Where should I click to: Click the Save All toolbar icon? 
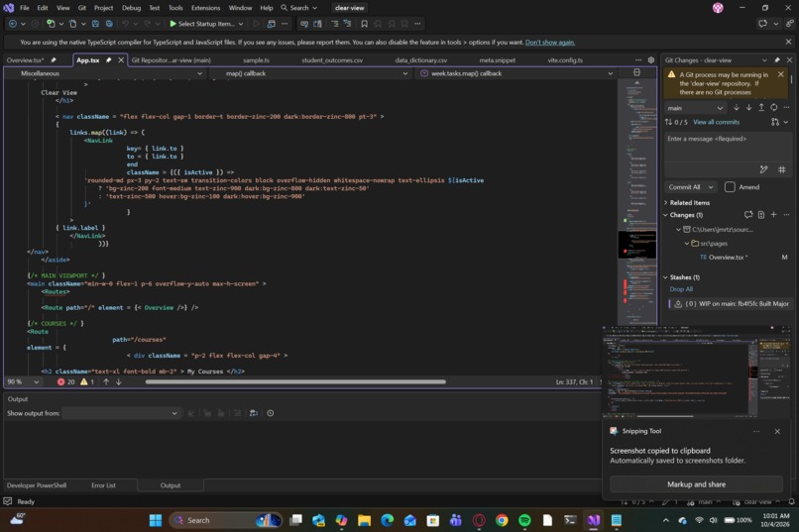[x=109, y=24]
